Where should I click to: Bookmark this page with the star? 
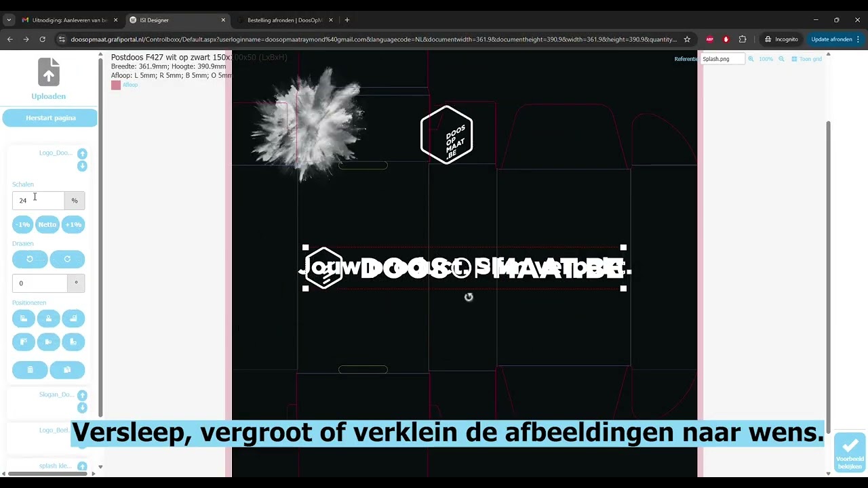tap(687, 39)
